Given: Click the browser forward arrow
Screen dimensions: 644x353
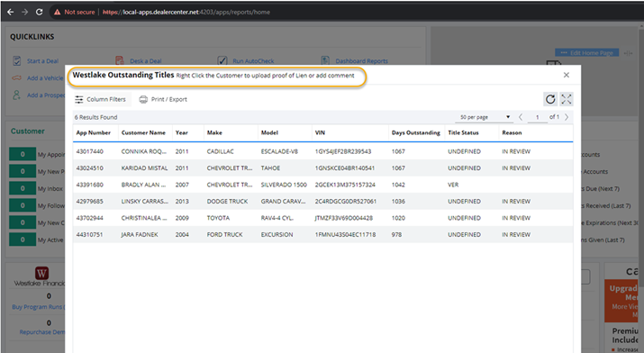Looking at the screenshot, I should (25, 12).
